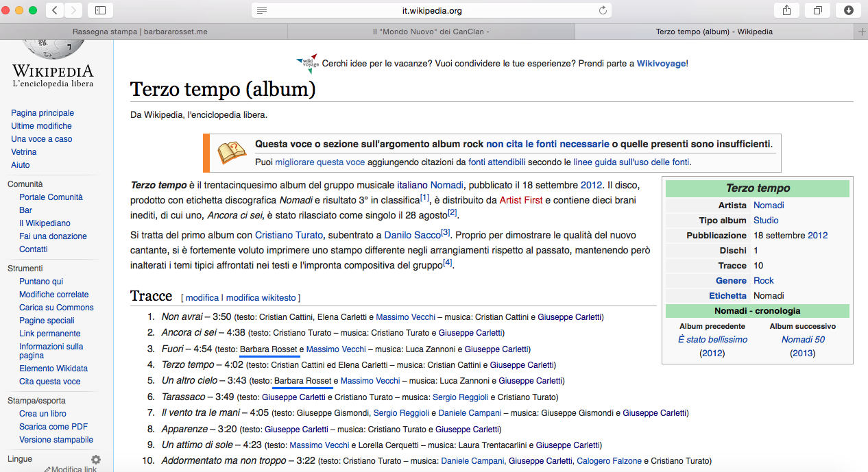The width and height of the screenshot is (868, 472).
Task: Click Link permanente
Action: [50, 334]
